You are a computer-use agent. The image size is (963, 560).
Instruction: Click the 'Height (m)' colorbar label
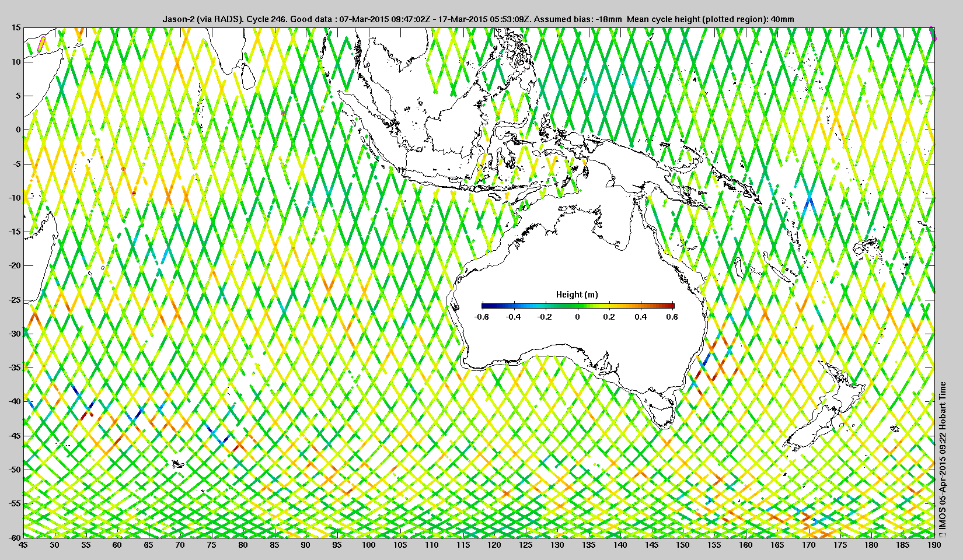pos(577,295)
